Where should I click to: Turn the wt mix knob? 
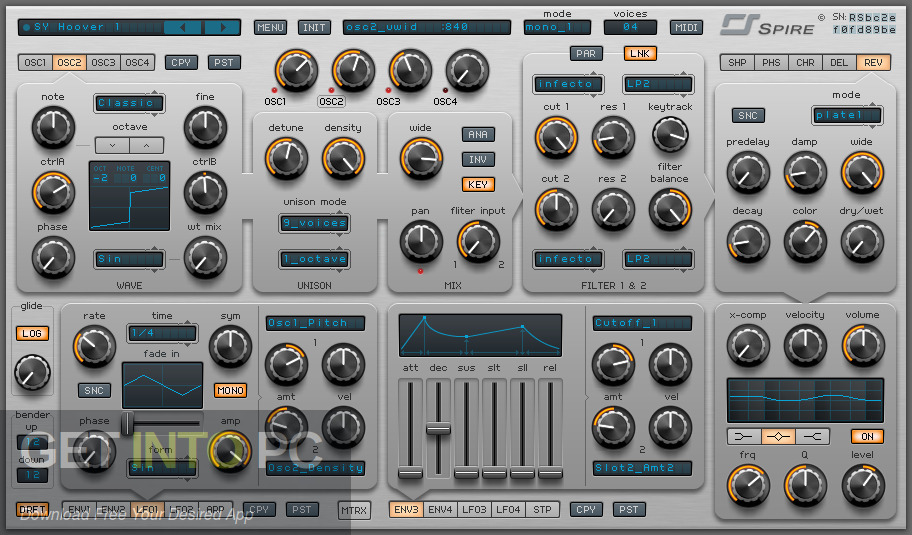pyautogui.click(x=205, y=258)
